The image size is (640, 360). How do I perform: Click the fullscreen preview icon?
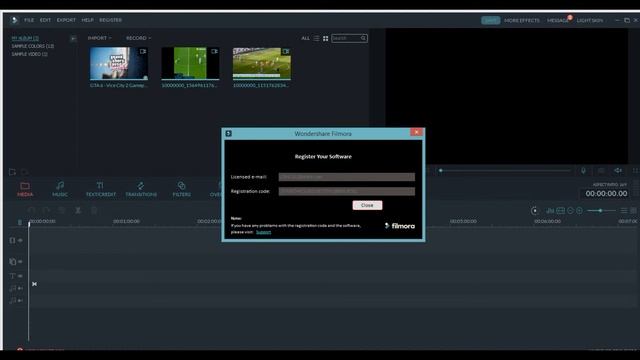[635, 171]
